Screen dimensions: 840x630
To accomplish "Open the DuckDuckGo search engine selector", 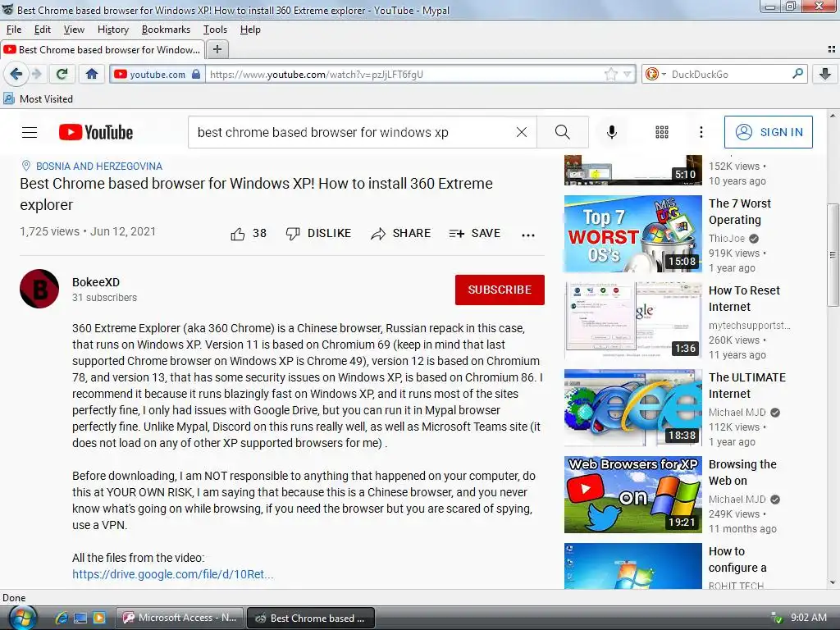I will pyautogui.click(x=655, y=74).
